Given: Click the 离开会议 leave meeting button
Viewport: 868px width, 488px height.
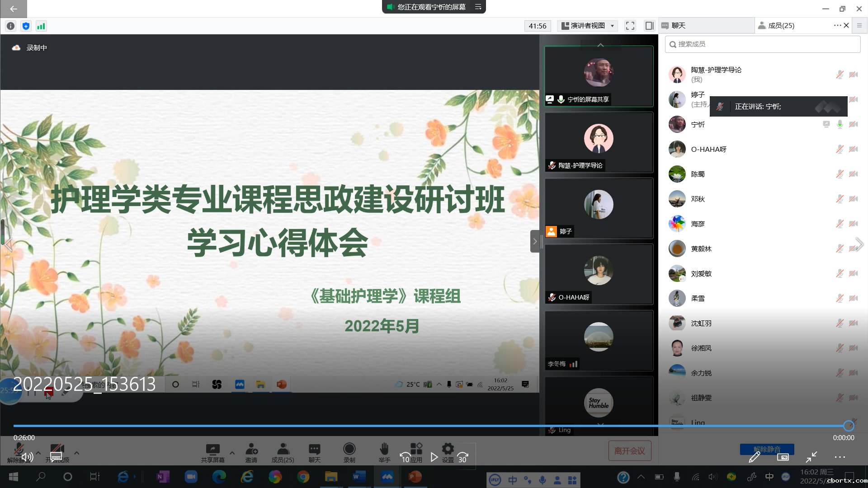Looking at the screenshot, I should (629, 451).
